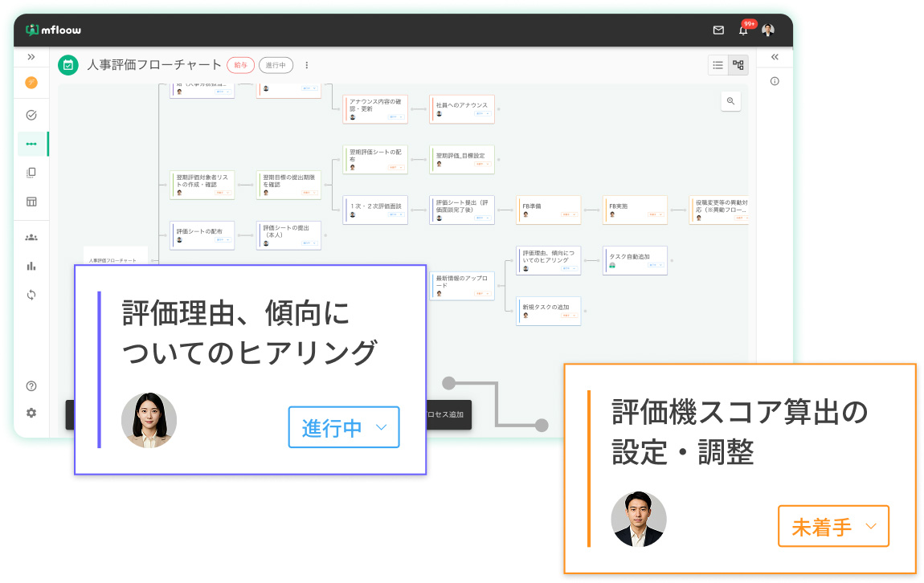
Task: Open the table board icon in sidebar
Action: pyautogui.click(x=31, y=202)
